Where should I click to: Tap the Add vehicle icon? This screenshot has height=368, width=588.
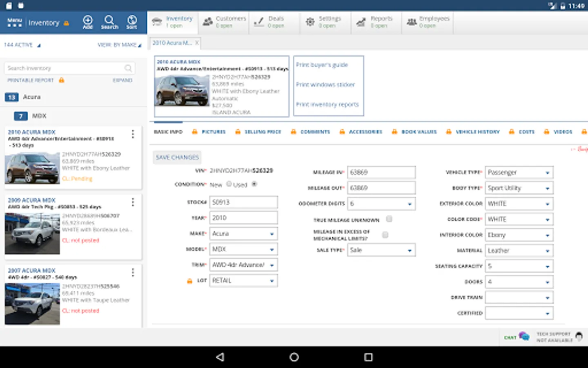88,22
